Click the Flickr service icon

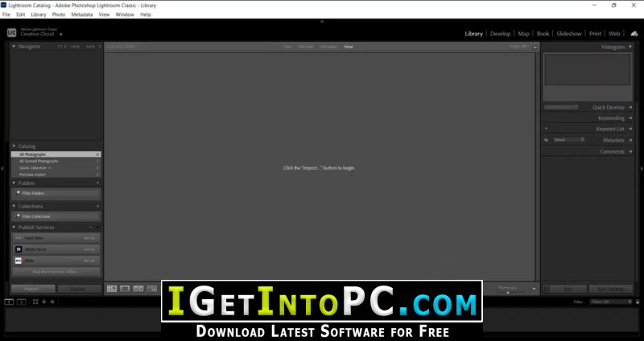pyautogui.click(x=18, y=261)
